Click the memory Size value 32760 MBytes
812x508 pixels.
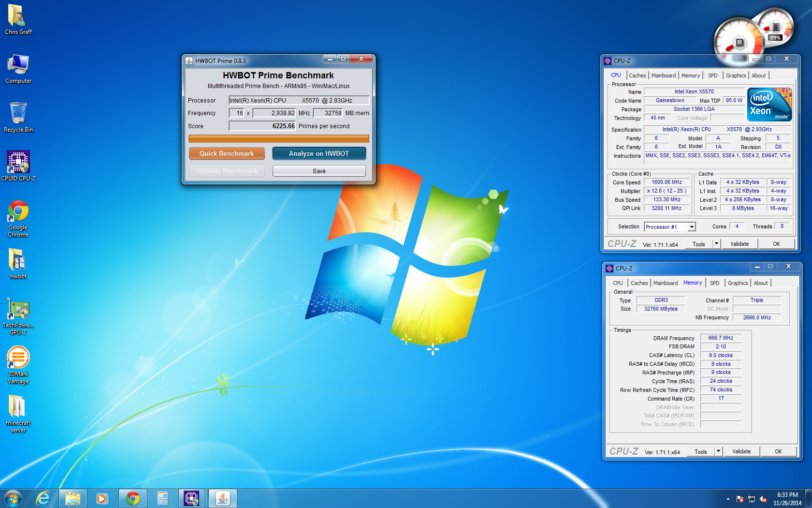point(661,309)
